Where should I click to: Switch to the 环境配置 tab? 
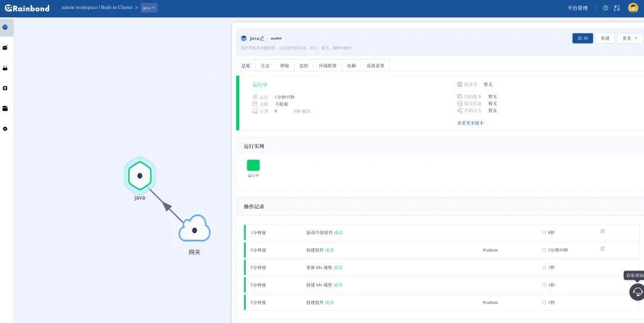[x=328, y=66]
